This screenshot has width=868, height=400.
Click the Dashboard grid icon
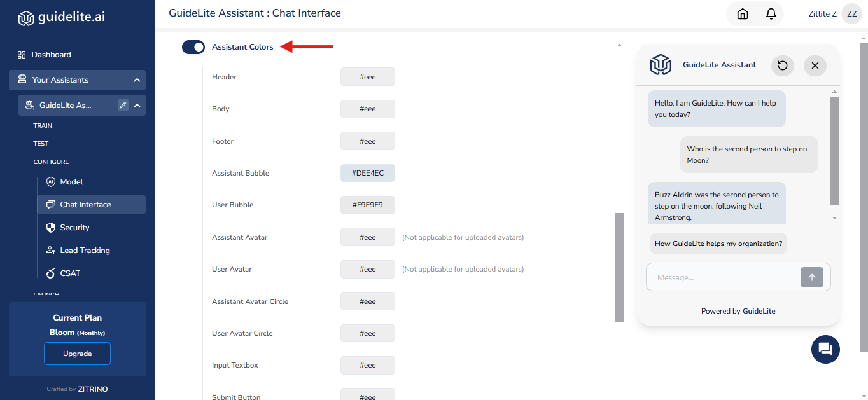pyautogui.click(x=22, y=55)
